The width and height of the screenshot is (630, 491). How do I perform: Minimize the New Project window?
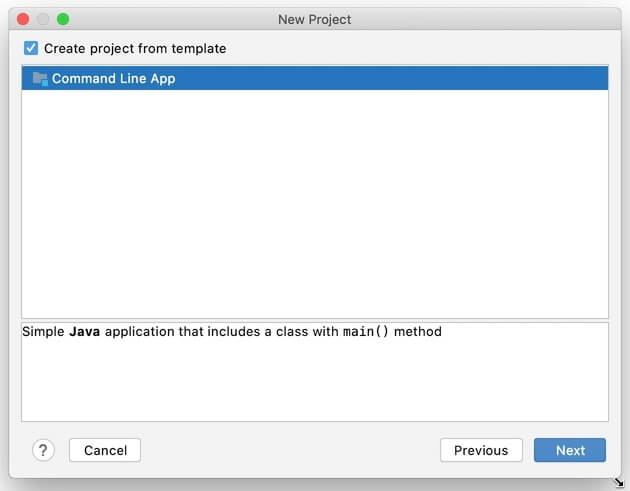tap(43, 19)
